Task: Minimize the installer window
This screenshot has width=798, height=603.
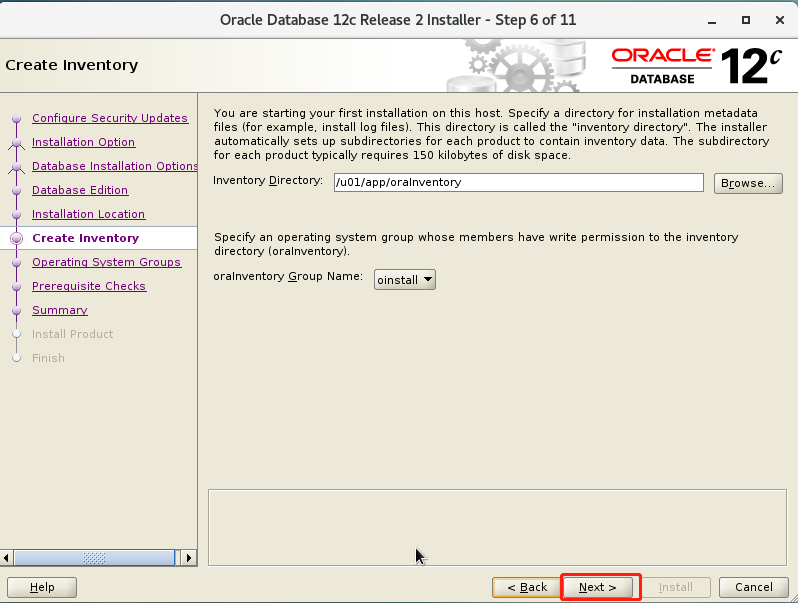Action: (x=712, y=20)
